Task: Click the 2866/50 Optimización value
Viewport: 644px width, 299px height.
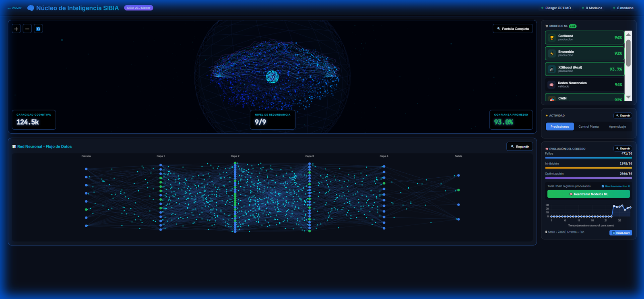Action: [x=626, y=174]
